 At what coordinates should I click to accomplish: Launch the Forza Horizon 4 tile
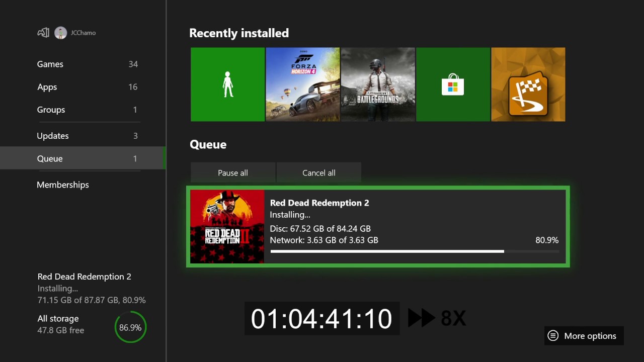303,84
